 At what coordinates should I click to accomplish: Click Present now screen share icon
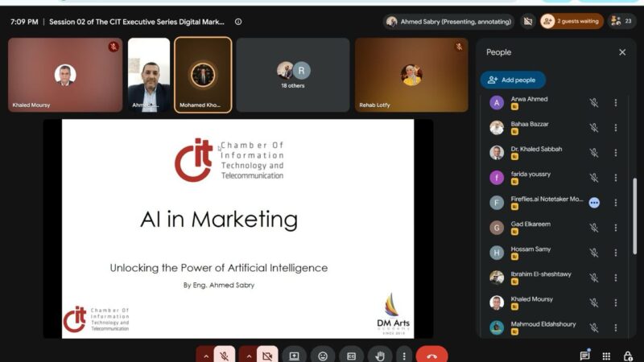tap(294, 356)
